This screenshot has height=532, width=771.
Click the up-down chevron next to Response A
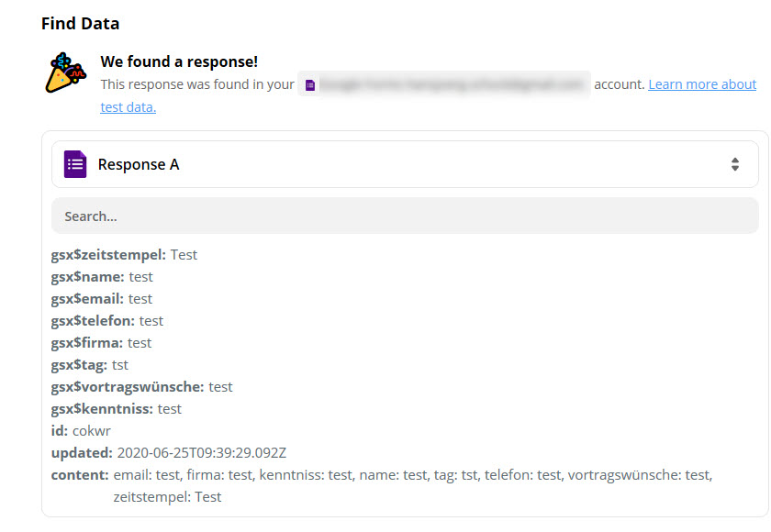pyautogui.click(x=735, y=164)
